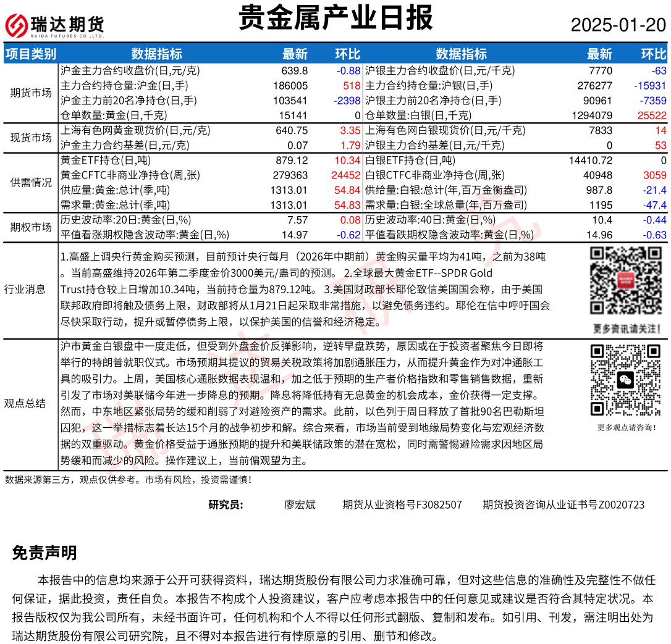Click the 白银ETF持仓 value 14410.72
The image size is (671, 644).
(590, 161)
